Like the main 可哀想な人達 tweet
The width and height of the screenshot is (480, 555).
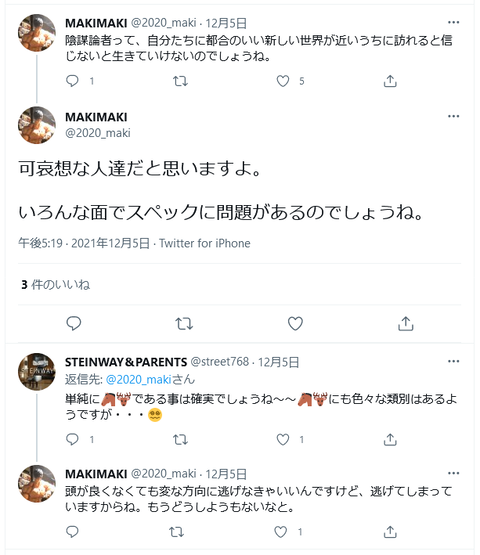point(295,324)
